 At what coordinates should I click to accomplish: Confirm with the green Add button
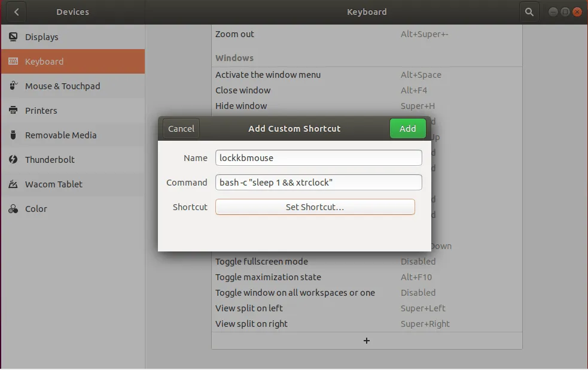click(x=407, y=129)
